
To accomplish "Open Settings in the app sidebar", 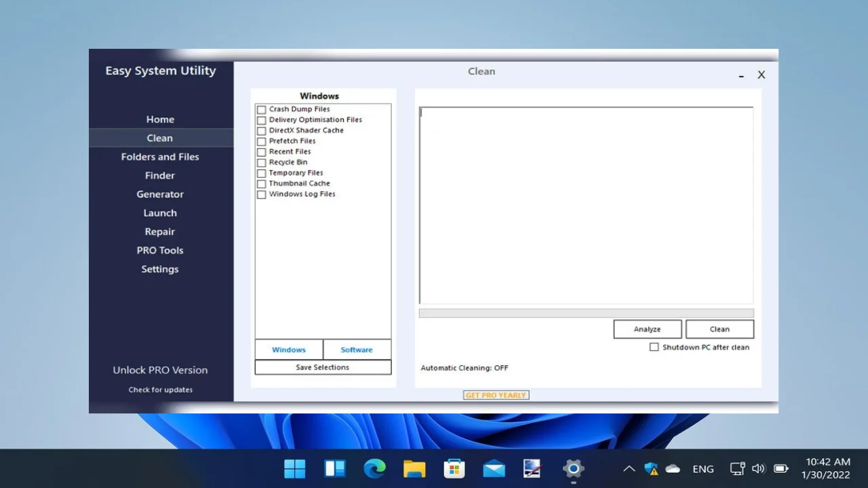I will click(x=160, y=269).
